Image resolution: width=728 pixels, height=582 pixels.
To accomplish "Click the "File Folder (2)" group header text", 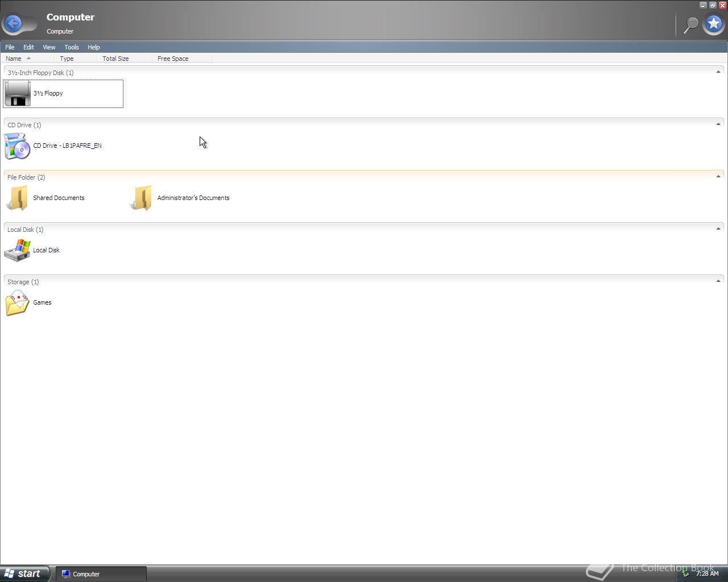I will (26, 177).
